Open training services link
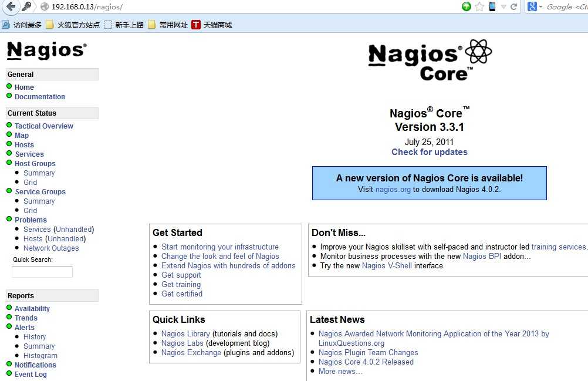This screenshot has width=588, height=381. (x=559, y=247)
